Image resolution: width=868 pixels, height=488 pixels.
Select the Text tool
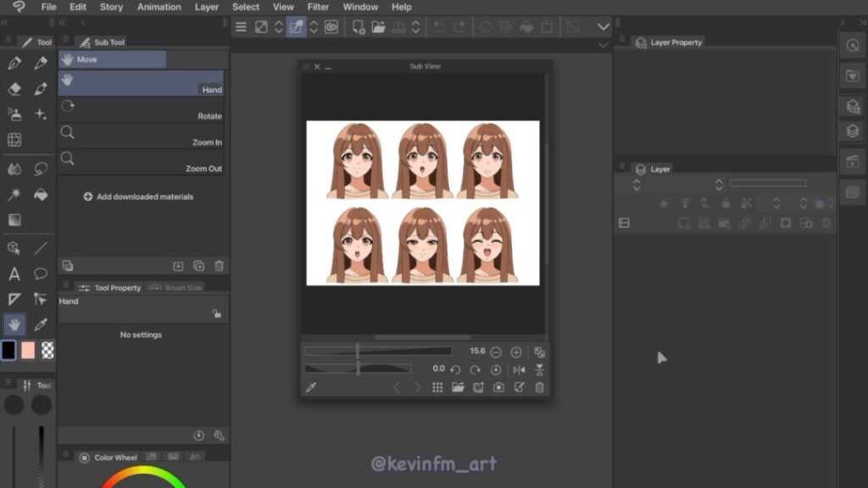pyautogui.click(x=14, y=274)
